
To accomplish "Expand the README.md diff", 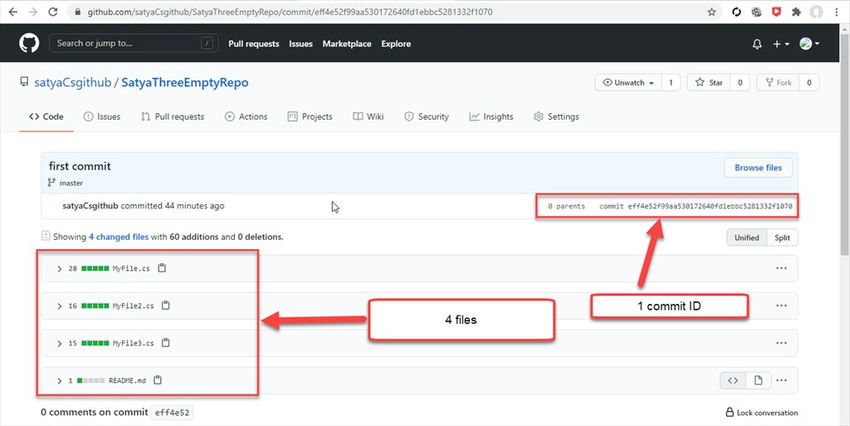I will pyautogui.click(x=60, y=380).
